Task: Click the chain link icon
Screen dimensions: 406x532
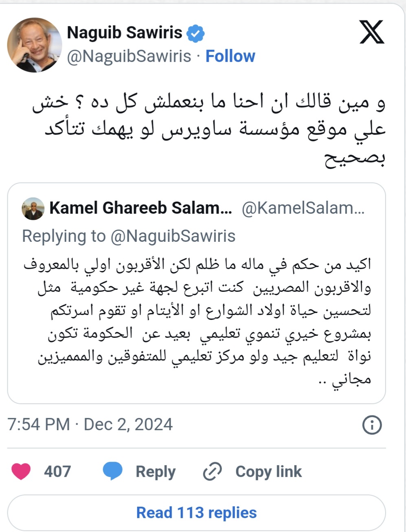Action: [213, 471]
